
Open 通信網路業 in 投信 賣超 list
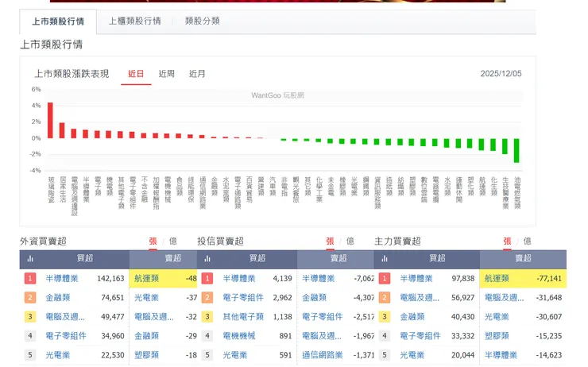323,355
